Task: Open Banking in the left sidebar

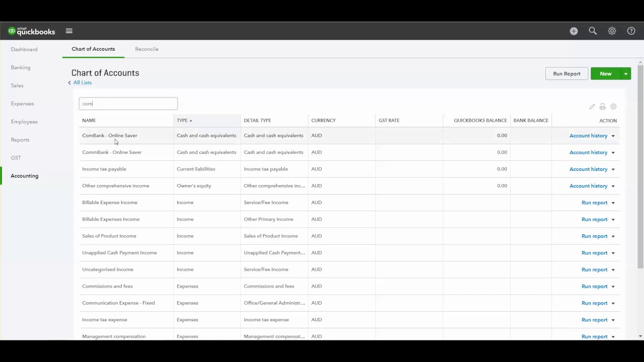Action: [21, 67]
